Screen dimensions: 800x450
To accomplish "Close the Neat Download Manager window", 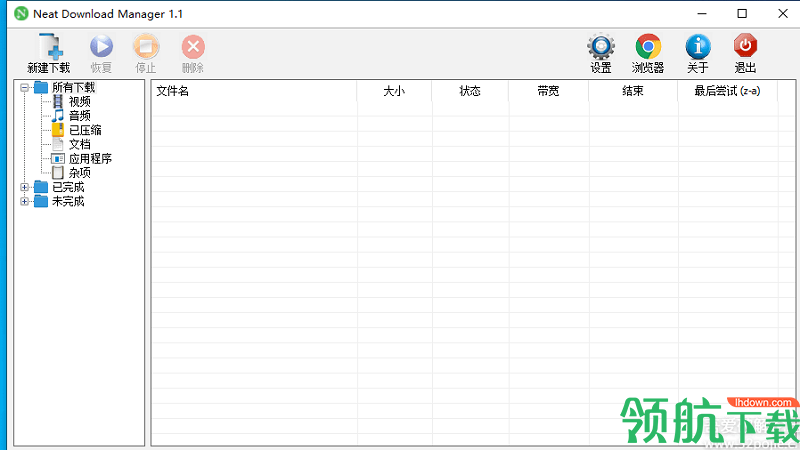I will [x=783, y=14].
